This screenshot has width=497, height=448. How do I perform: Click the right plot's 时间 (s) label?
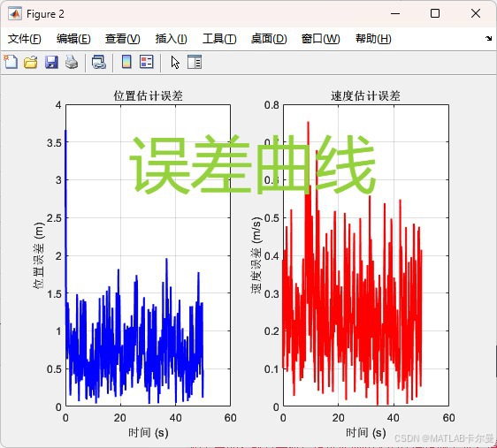click(365, 432)
